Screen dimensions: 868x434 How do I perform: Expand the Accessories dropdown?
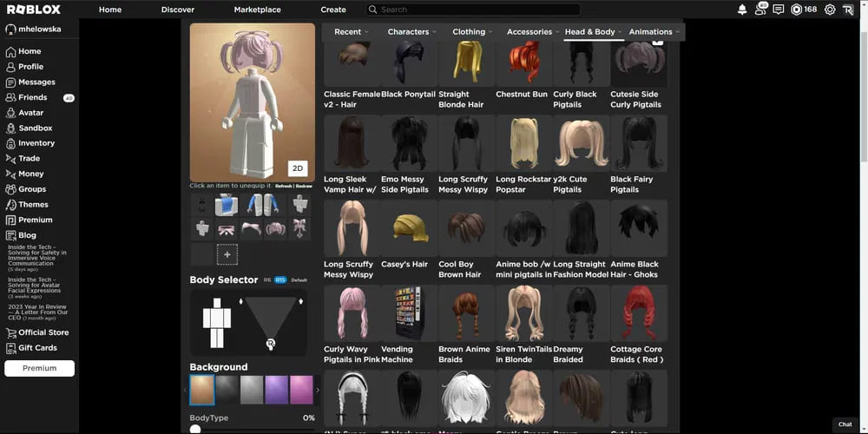click(532, 32)
